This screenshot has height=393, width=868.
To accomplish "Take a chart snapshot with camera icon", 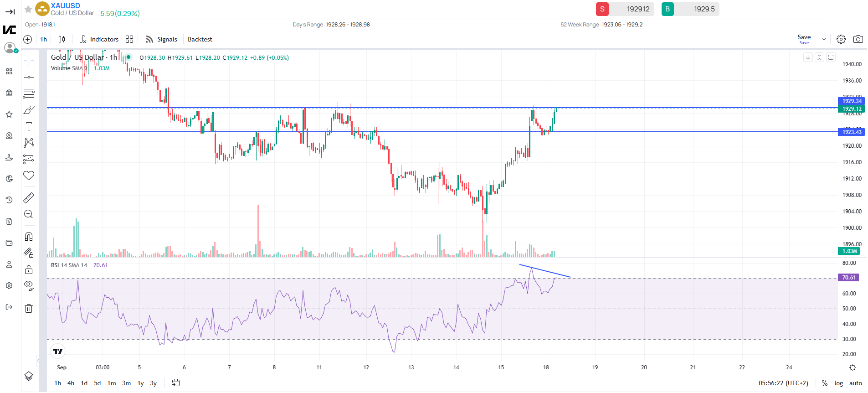I will (x=858, y=39).
